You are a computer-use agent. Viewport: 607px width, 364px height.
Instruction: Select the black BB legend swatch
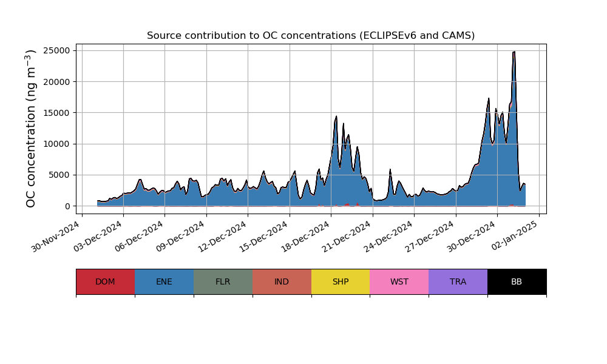click(517, 281)
